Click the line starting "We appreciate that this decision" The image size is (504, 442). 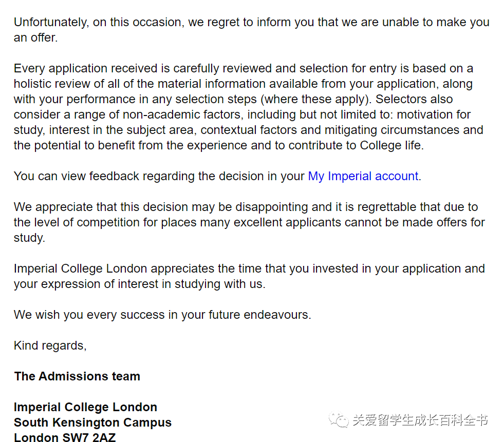click(x=246, y=207)
